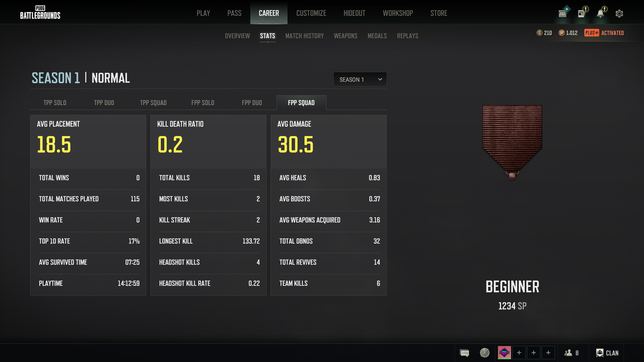This screenshot has height=362, width=644.
Task: Click the Avg Placement 18.5 value
Action: coord(54,144)
